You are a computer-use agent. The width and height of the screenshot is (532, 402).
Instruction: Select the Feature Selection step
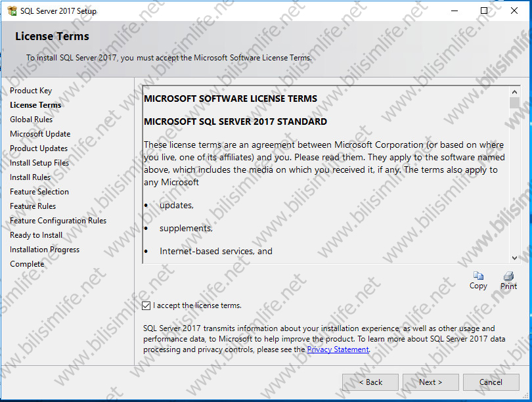click(x=39, y=192)
